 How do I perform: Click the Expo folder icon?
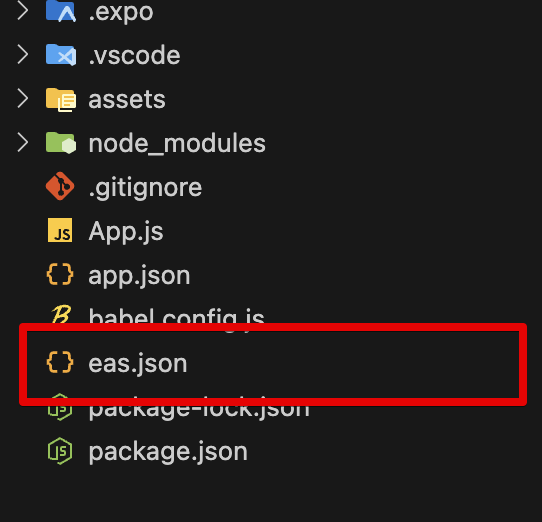coord(61,11)
